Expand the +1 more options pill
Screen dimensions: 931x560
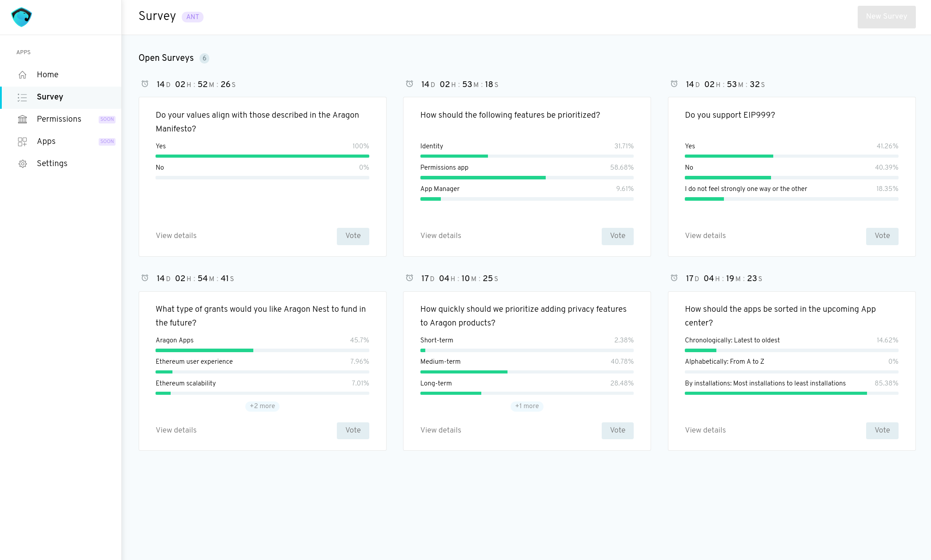coord(527,406)
